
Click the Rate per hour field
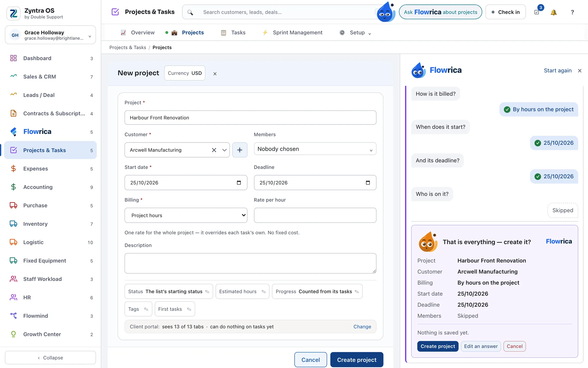[x=315, y=215]
